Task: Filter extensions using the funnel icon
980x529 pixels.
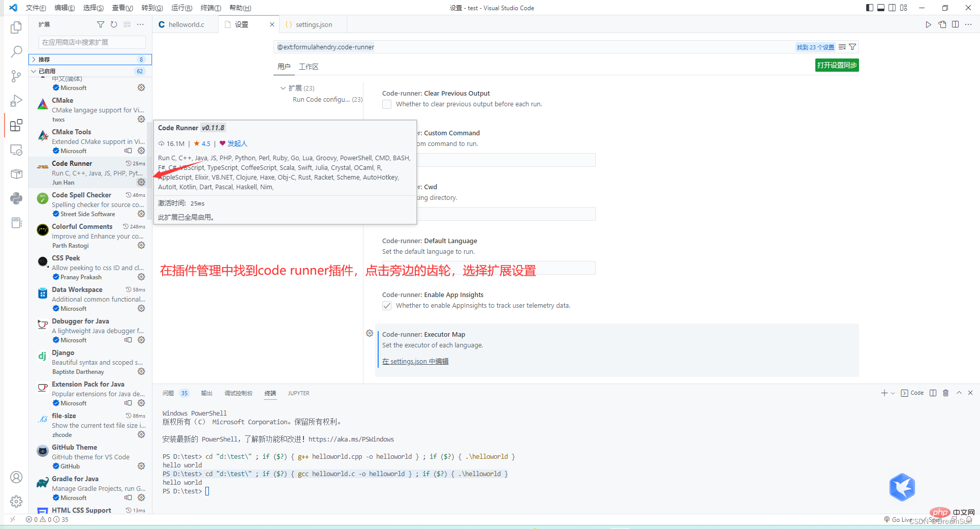Action: [x=101, y=24]
